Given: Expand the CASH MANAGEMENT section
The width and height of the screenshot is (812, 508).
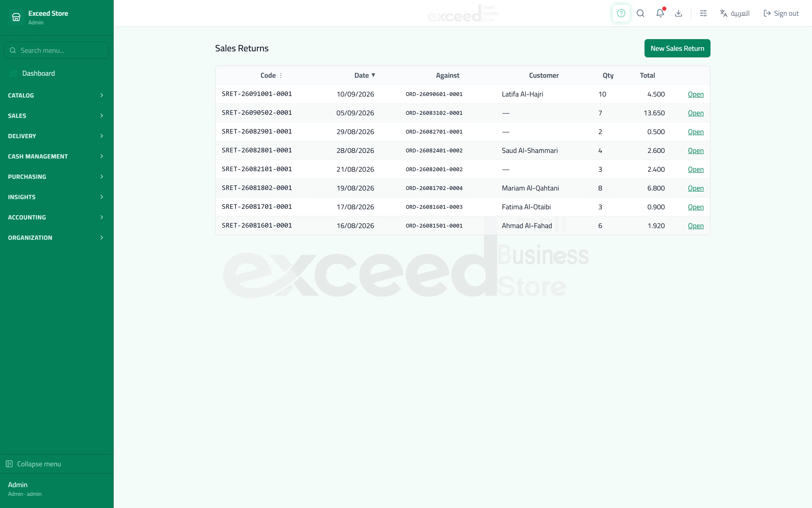Looking at the screenshot, I should (56, 156).
